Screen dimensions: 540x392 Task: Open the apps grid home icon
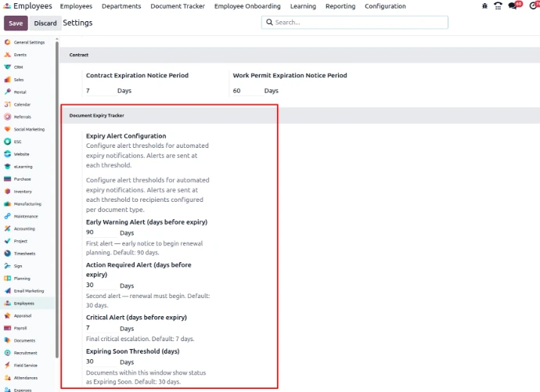pos(6,6)
